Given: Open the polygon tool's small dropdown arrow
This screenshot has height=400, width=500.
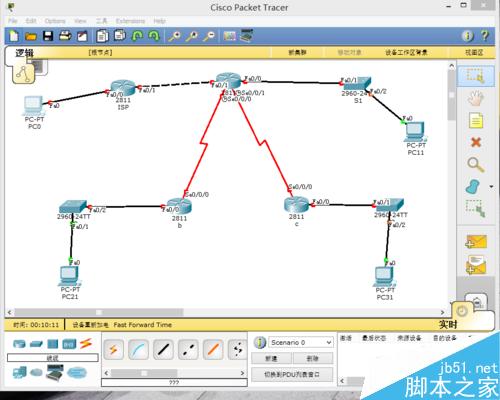Looking at the screenshot, I should (491, 187).
